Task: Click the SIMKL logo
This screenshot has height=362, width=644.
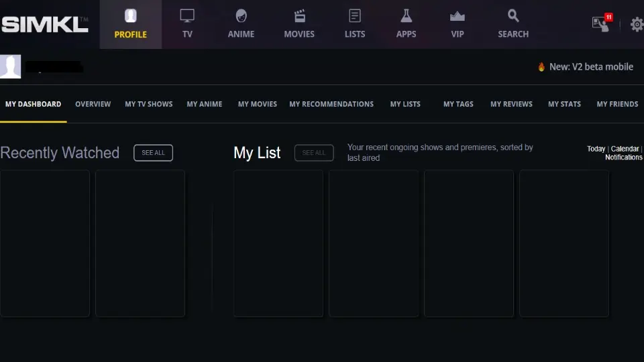Action: [x=44, y=25]
